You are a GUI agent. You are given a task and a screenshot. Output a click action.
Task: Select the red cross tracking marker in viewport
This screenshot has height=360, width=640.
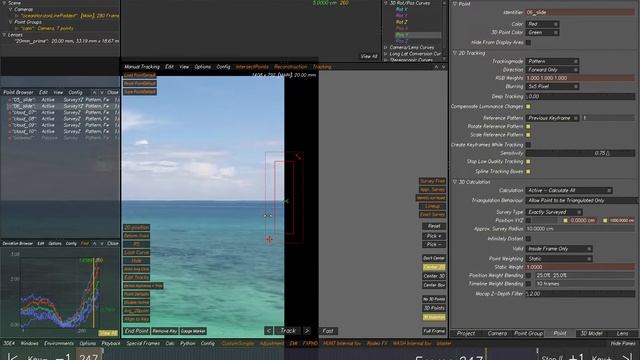269,239
